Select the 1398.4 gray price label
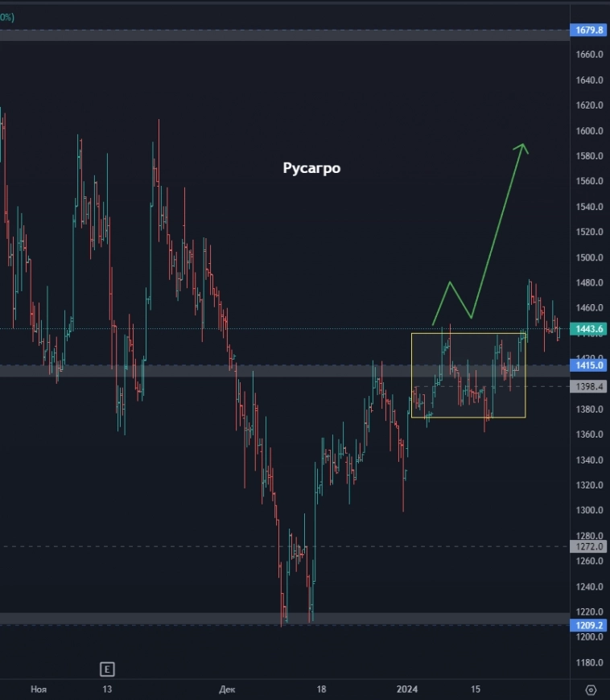Viewport: 610px width, 700px height. 588,386
